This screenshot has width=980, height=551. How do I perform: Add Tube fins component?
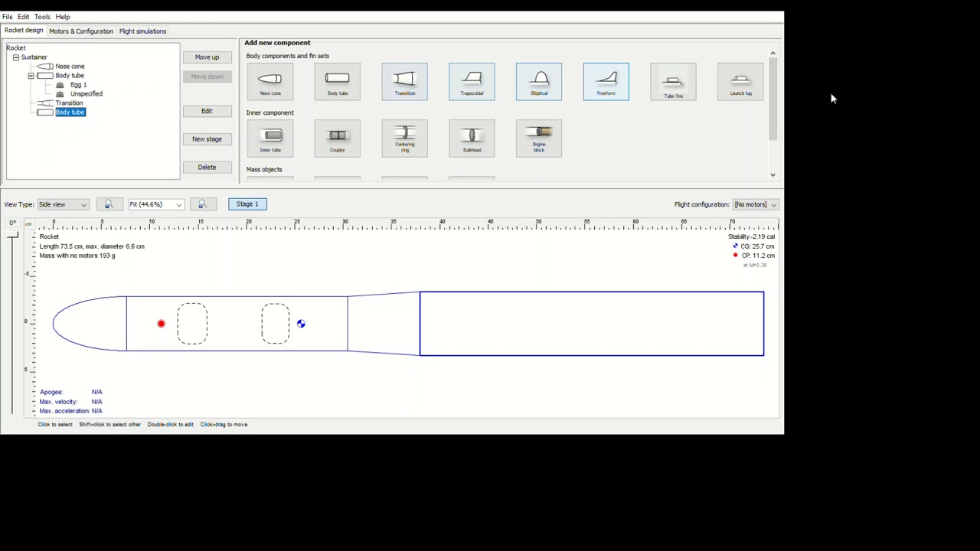click(674, 81)
